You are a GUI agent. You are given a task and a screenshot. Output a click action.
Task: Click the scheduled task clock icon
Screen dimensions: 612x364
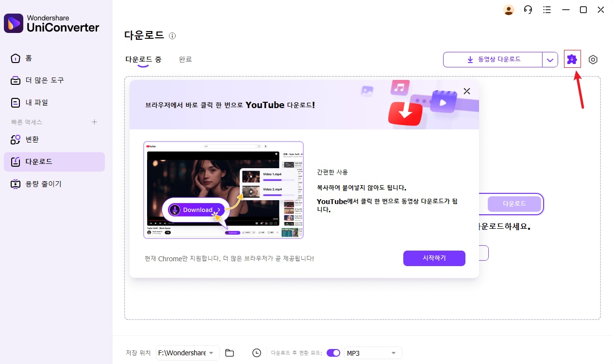click(257, 353)
